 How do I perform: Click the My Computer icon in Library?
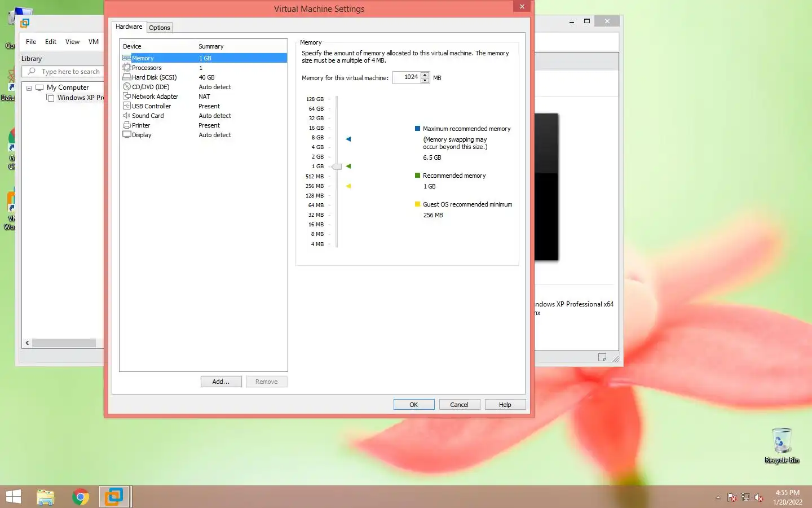(39, 87)
